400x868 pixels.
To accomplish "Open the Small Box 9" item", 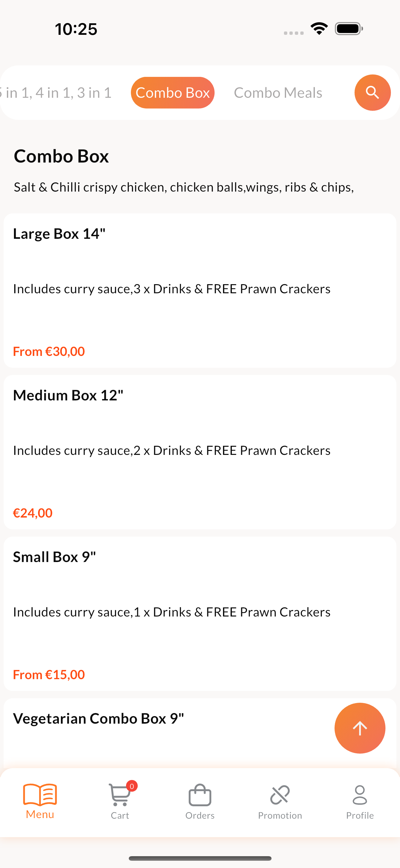I will [200, 613].
